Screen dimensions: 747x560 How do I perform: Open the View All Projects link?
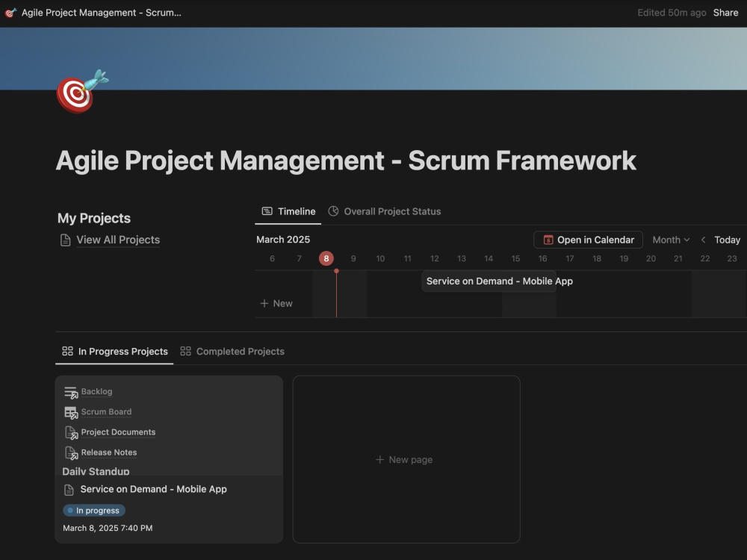118,240
